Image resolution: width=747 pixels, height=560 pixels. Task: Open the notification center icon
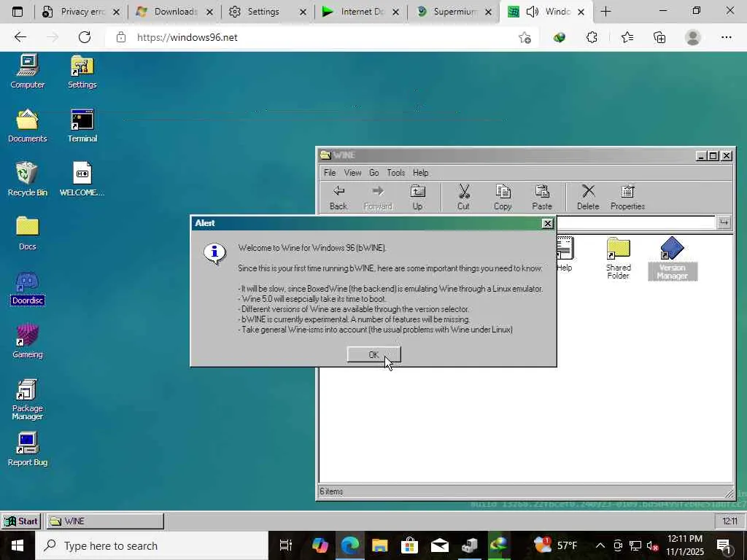pyautogui.click(x=724, y=545)
